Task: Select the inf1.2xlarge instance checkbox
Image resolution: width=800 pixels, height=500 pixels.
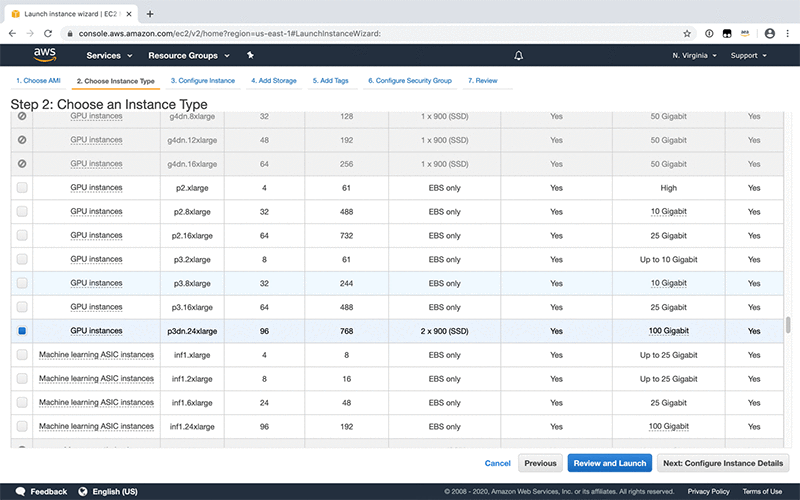Action: pos(22,379)
